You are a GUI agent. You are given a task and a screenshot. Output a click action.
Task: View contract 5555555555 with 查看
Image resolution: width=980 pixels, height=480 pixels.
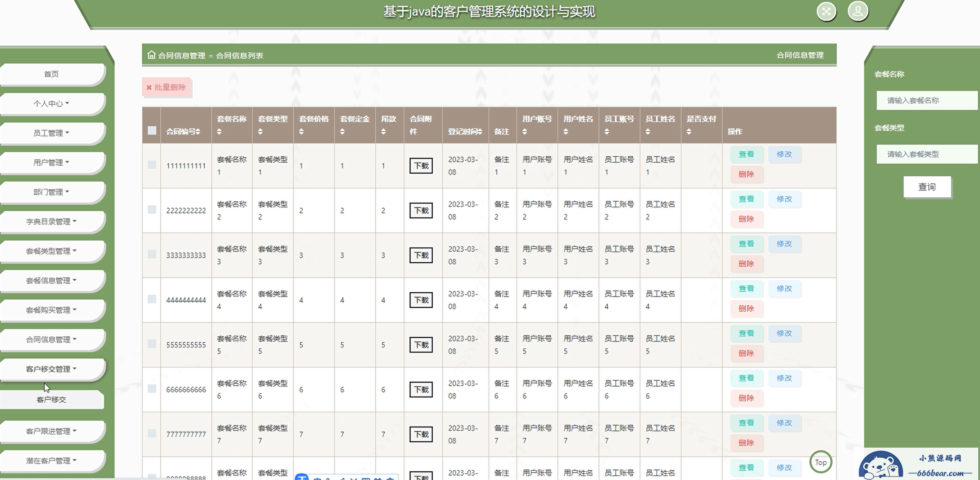coord(746,333)
